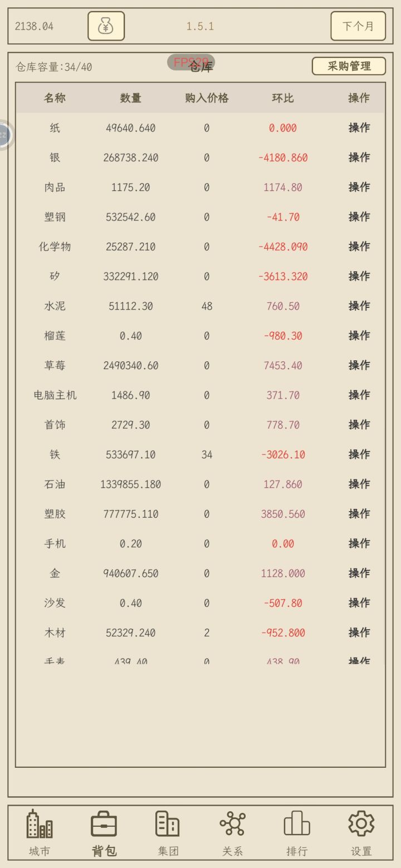Viewport: 401px width, 868px height.
Task: Select the 环比 column header
Action: (x=283, y=98)
